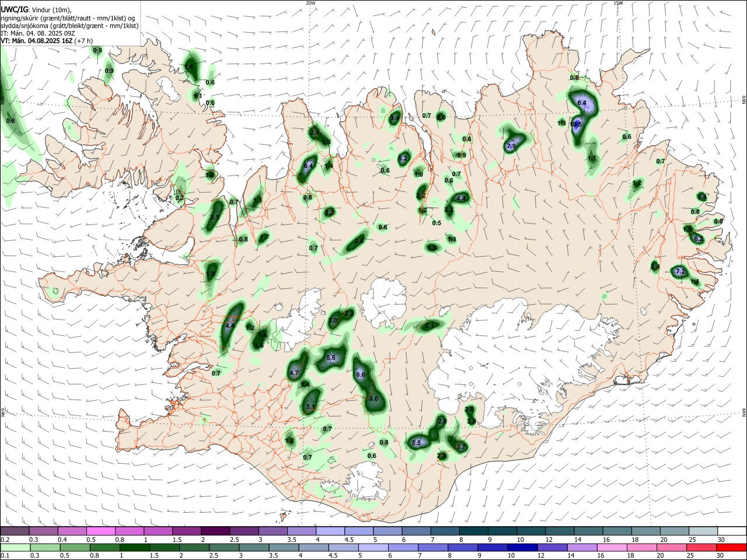
Task: Pick the dark purple 2 swatch, top legend
Action: pyautogui.click(x=215, y=531)
